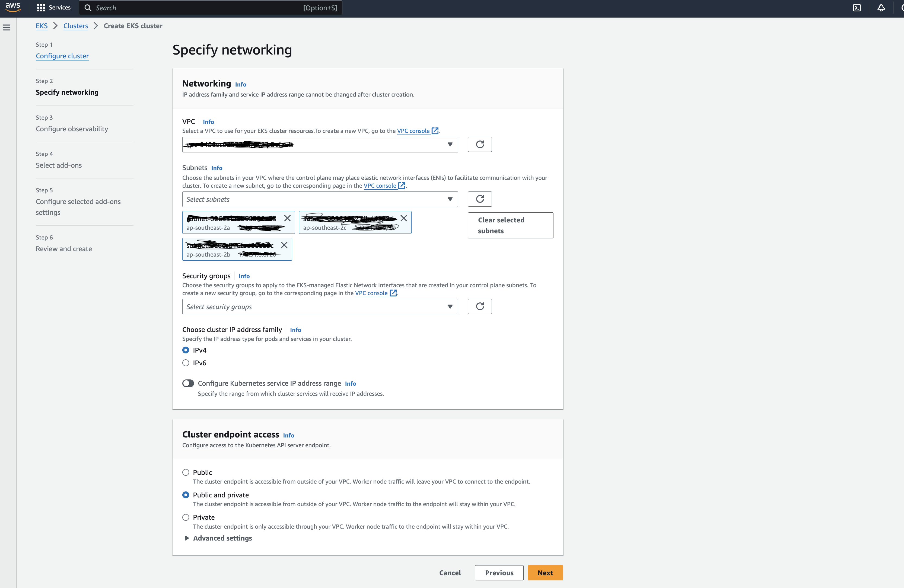Refresh the subnets list
The image size is (904, 588).
480,199
